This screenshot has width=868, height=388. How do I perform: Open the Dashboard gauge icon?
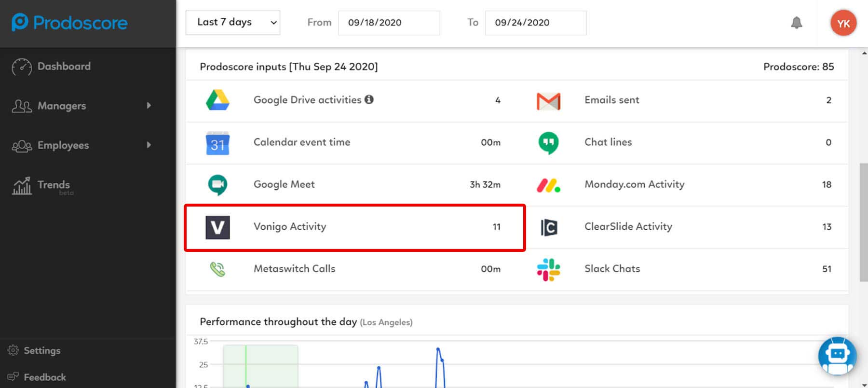tap(22, 67)
